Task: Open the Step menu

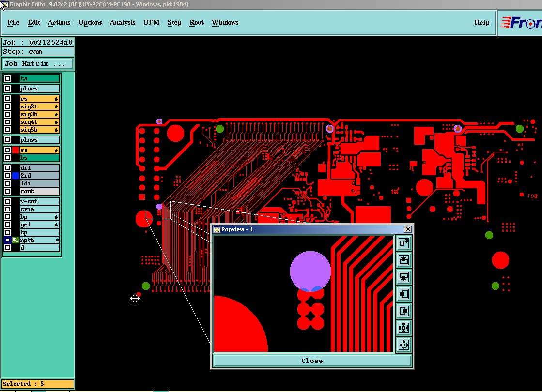Action: click(x=174, y=22)
